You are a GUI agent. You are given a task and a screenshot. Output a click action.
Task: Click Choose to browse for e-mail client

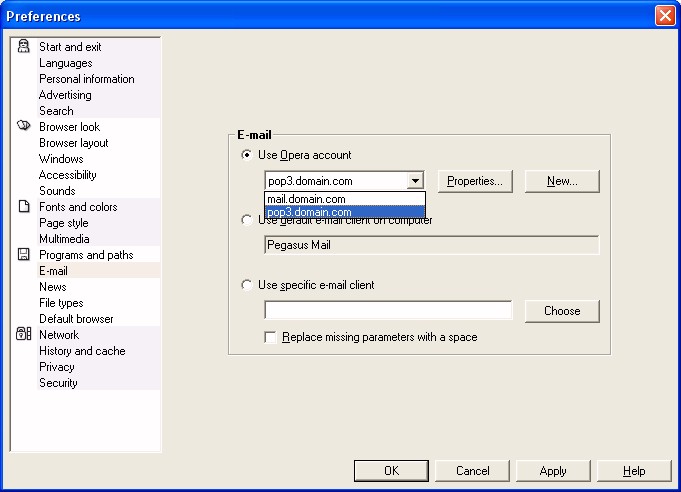[x=562, y=311]
